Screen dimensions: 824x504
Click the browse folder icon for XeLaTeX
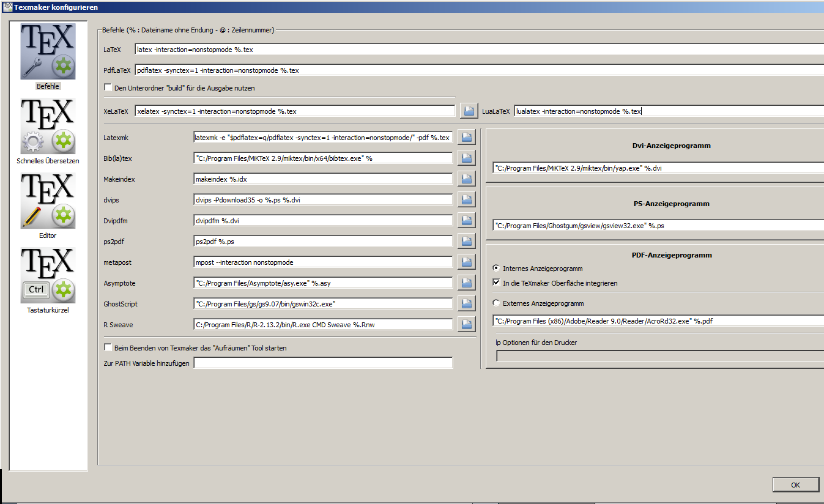coord(468,111)
